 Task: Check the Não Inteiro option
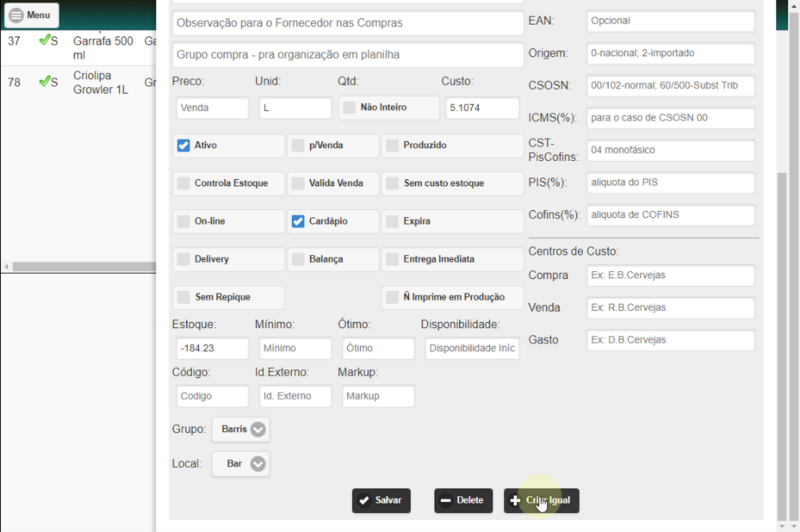(x=349, y=108)
